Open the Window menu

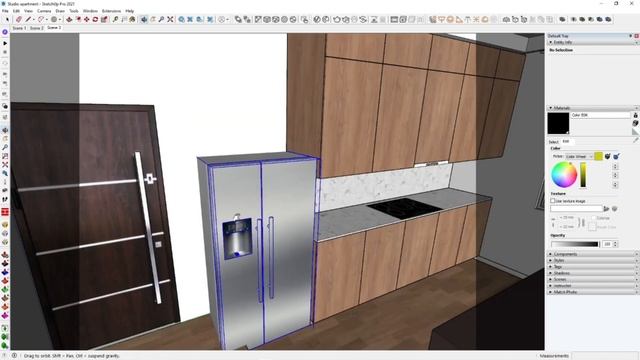90,11
